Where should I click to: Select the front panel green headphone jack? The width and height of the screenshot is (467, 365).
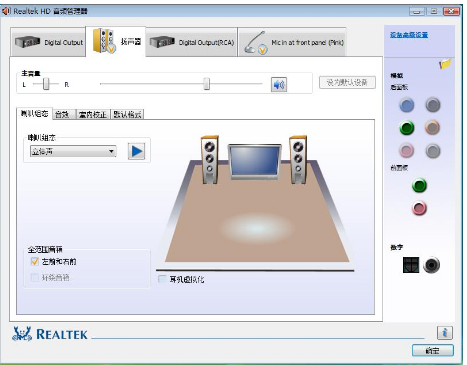(419, 186)
